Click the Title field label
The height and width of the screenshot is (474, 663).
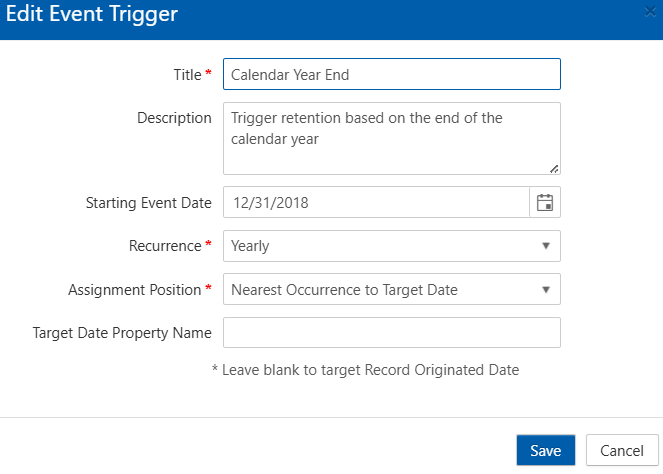[x=187, y=74]
